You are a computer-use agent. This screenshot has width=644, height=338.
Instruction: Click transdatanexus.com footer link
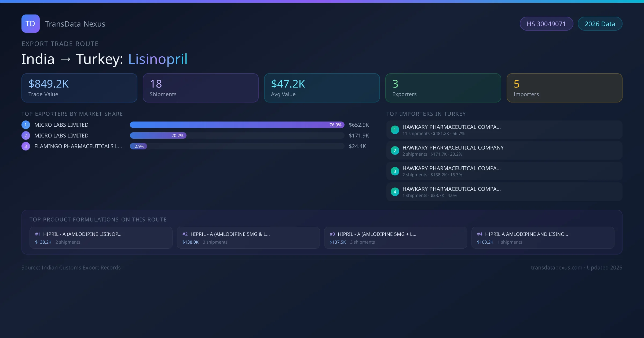[x=557, y=267]
